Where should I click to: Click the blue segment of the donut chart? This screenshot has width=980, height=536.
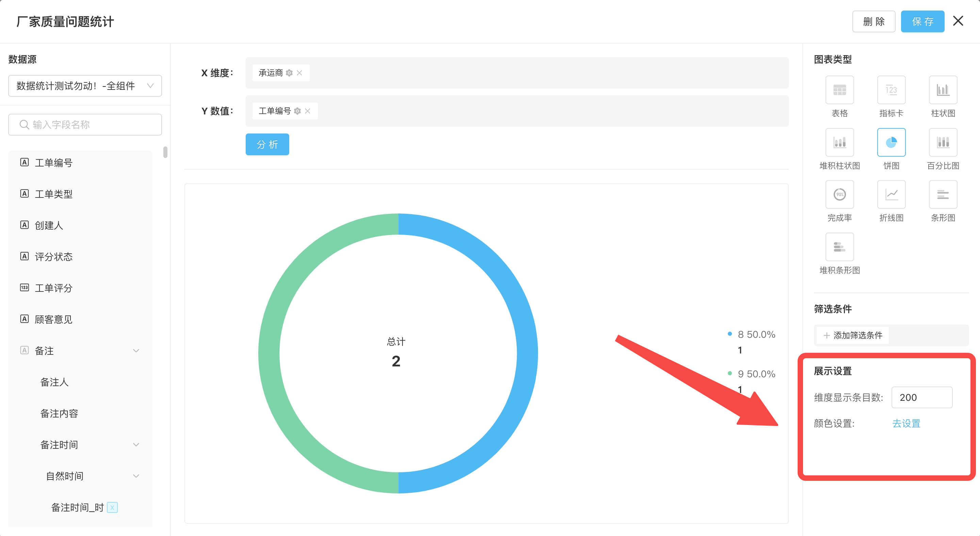click(x=527, y=353)
